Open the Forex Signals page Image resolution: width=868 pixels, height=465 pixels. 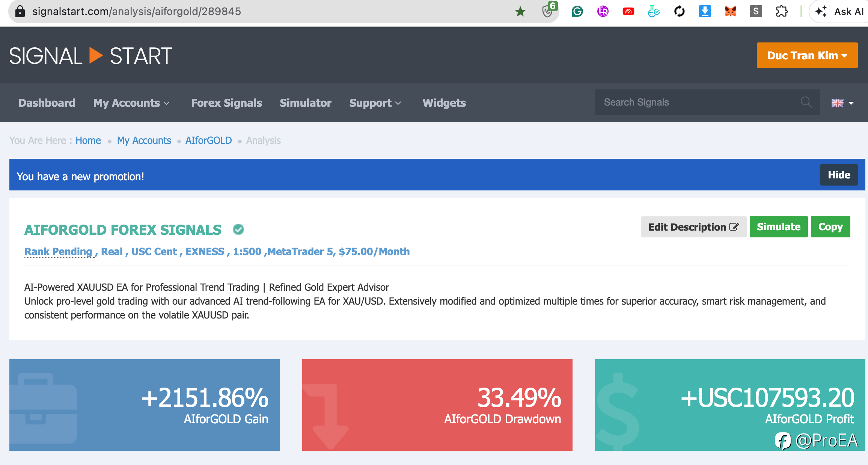226,103
